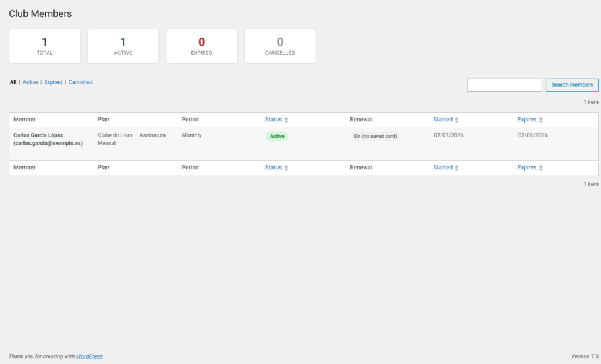Select the Active members summary card
Viewport: 601px width, 364px height.
tap(123, 46)
